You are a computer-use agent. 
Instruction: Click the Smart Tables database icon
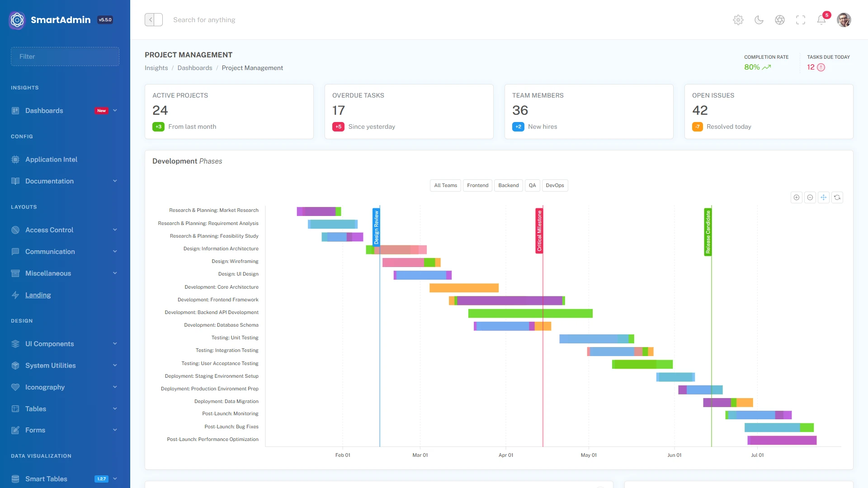[x=15, y=479]
